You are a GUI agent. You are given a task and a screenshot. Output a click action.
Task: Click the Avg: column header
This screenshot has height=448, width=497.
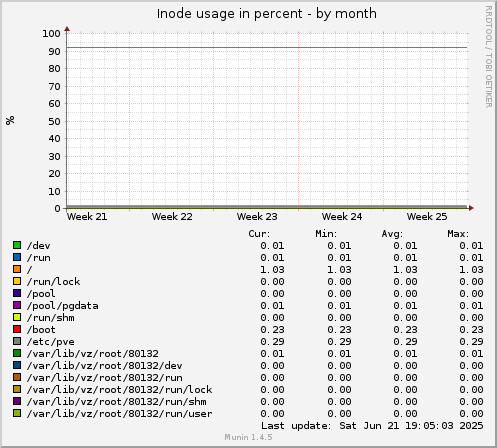[x=392, y=234]
